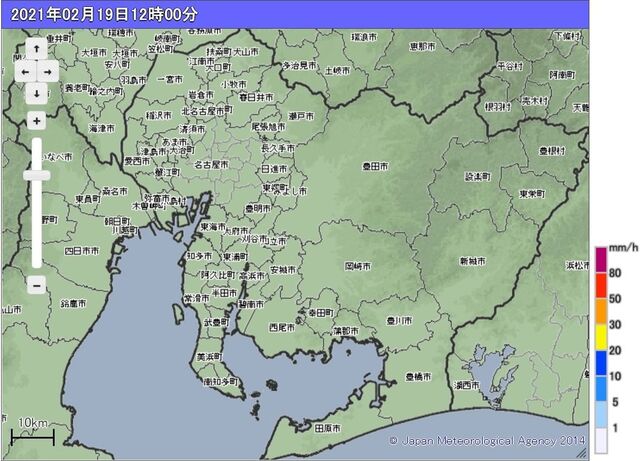Click the 瀬戸市 label on the map
Viewport: 640px width, 461px height.
click(301, 116)
